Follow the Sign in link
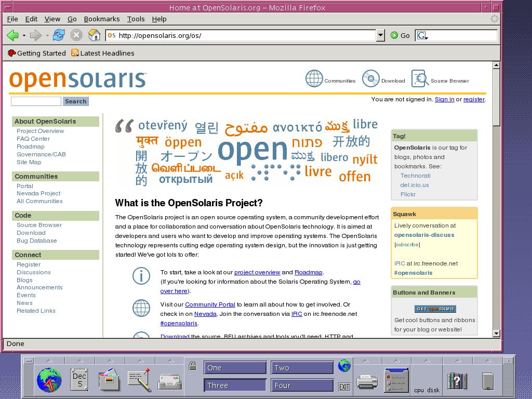532x399 pixels. click(444, 99)
